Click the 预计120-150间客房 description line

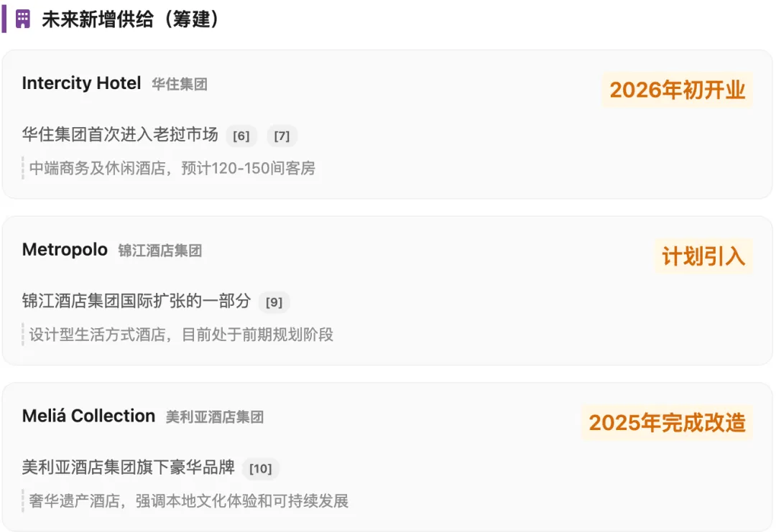[172, 168]
